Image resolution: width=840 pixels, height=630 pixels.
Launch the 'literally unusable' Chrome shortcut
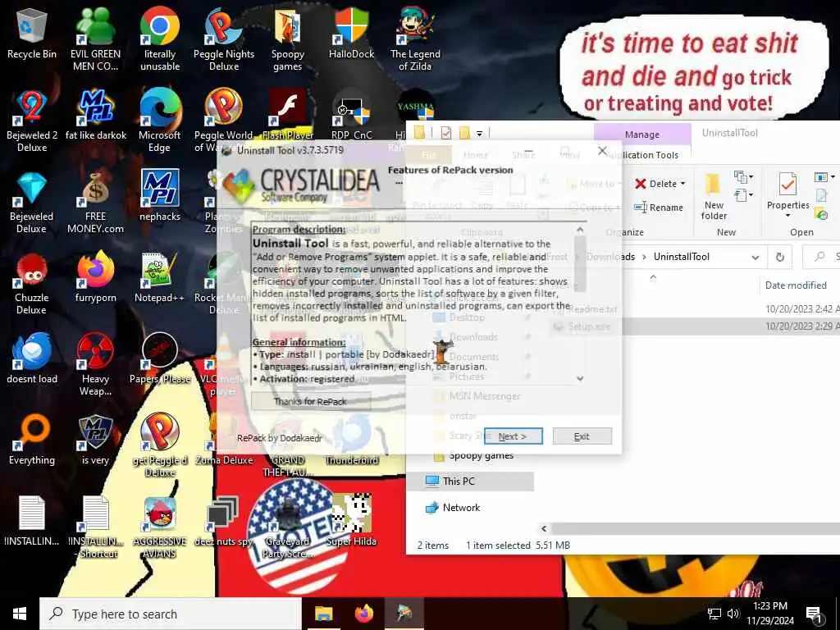[x=160, y=39]
